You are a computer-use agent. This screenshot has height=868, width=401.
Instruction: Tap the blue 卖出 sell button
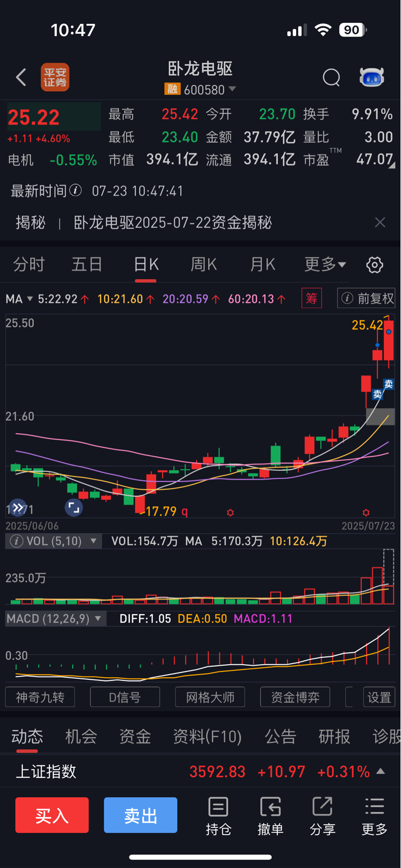pos(140,815)
